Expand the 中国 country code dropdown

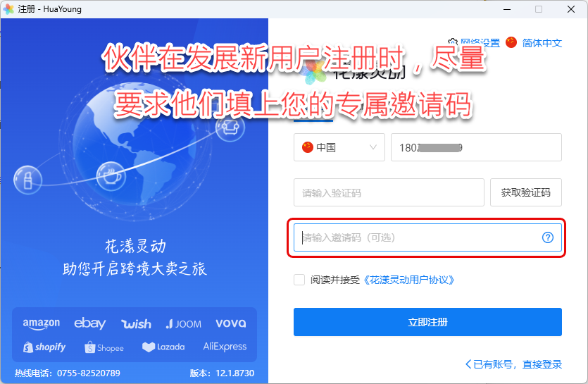click(339, 147)
